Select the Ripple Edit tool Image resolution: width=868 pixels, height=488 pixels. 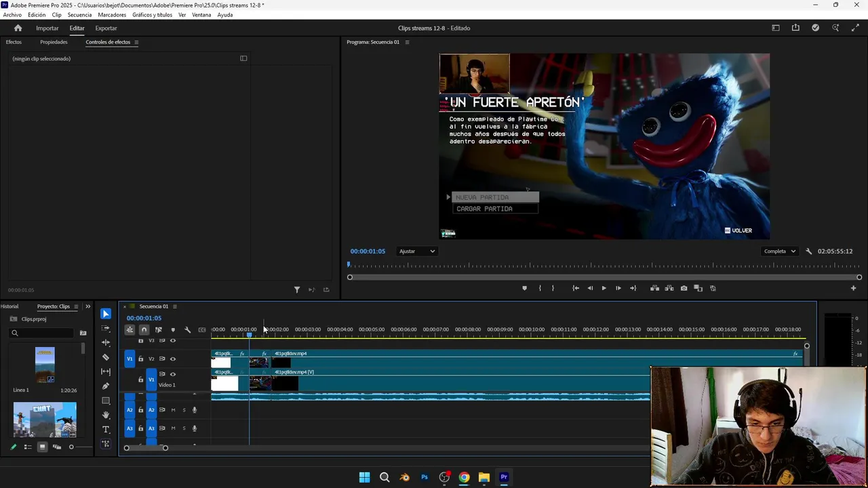click(x=106, y=342)
